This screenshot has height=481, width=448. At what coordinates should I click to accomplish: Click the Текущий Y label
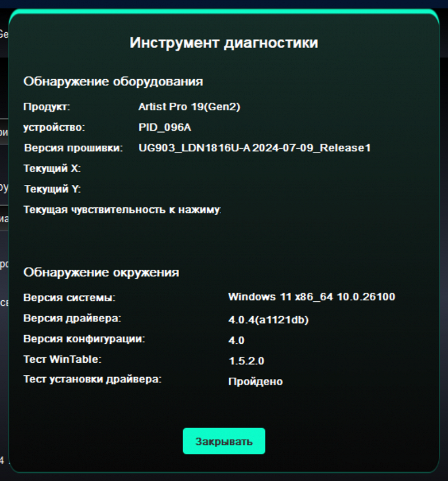(52, 189)
